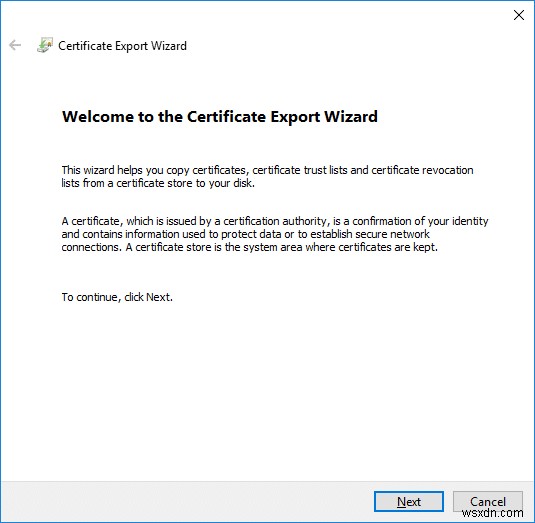
Task: Cancel the Certificate Export Wizard
Action: point(488,502)
